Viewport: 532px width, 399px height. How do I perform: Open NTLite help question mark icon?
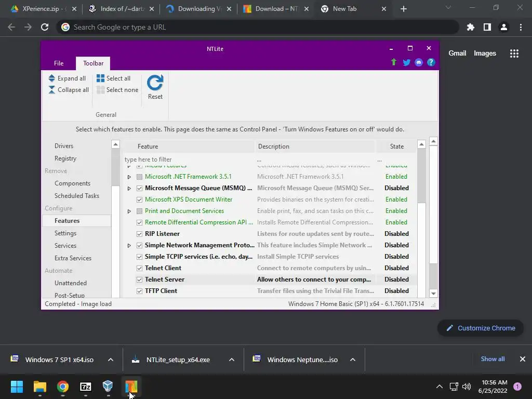[431, 62]
